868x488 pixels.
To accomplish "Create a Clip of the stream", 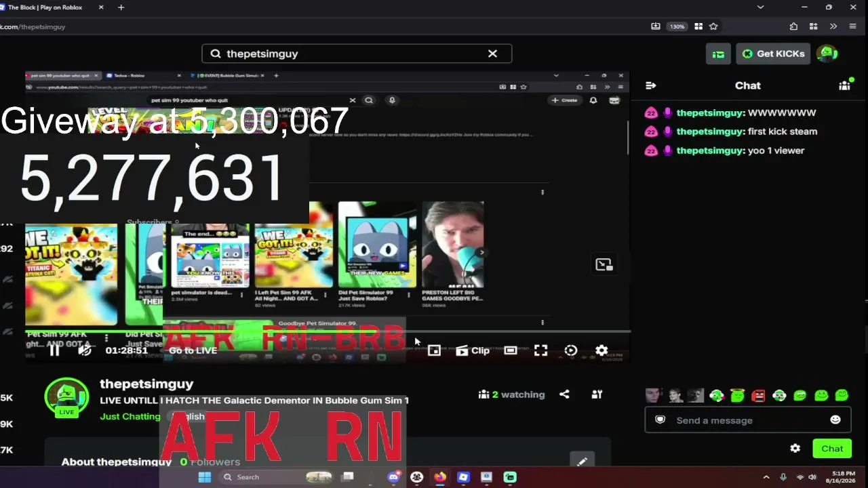I will pos(473,350).
